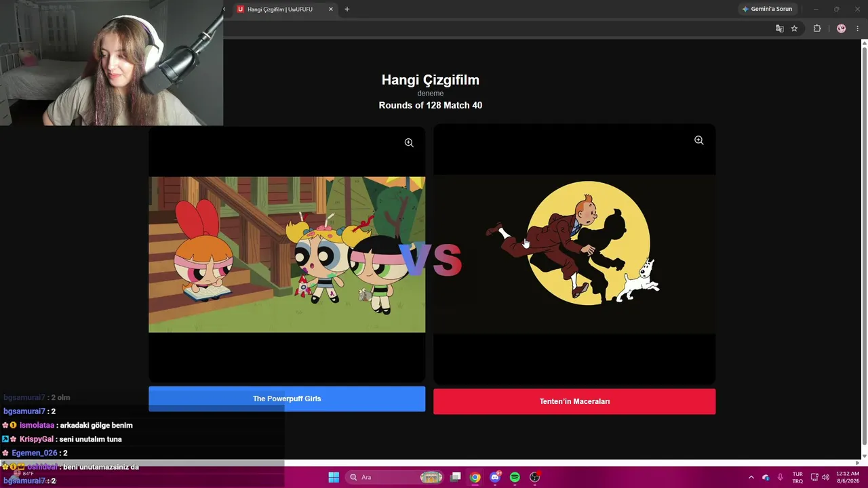Click the ismolataa chat username
The image size is (868, 488).
pyautogui.click(x=37, y=426)
